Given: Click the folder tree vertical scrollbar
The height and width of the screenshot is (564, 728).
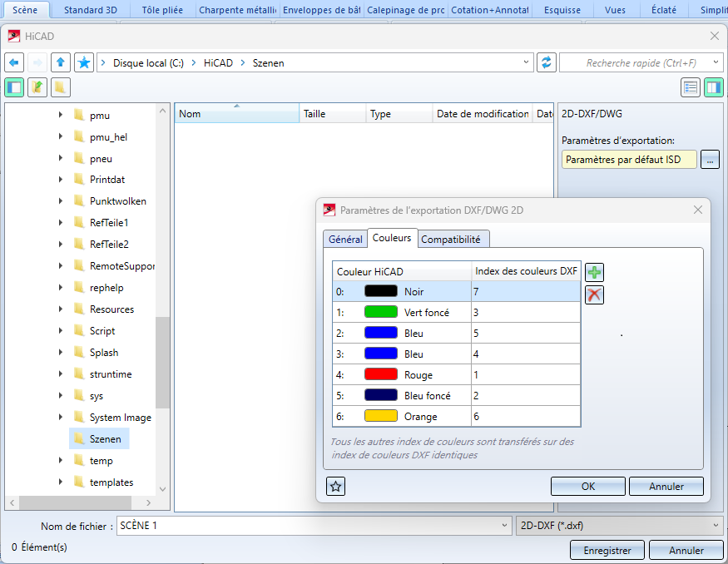Looking at the screenshot, I should click(162, 362).
